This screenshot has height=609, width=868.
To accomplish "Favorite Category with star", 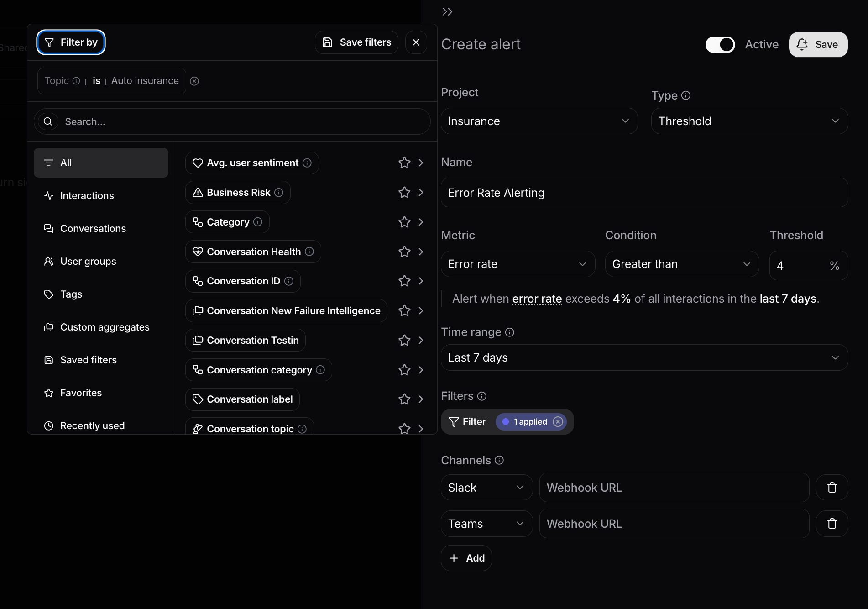I will click(x=404, y=222).
